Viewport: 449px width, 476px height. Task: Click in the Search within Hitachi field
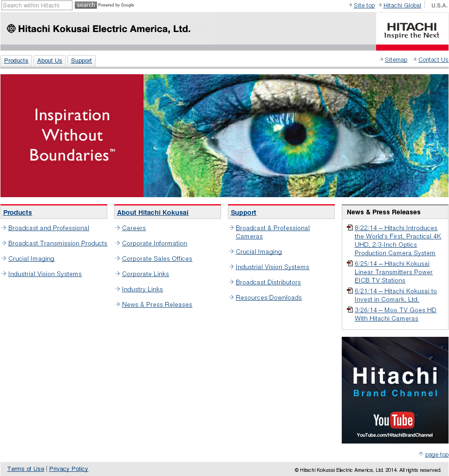click(x=37, y=6)
